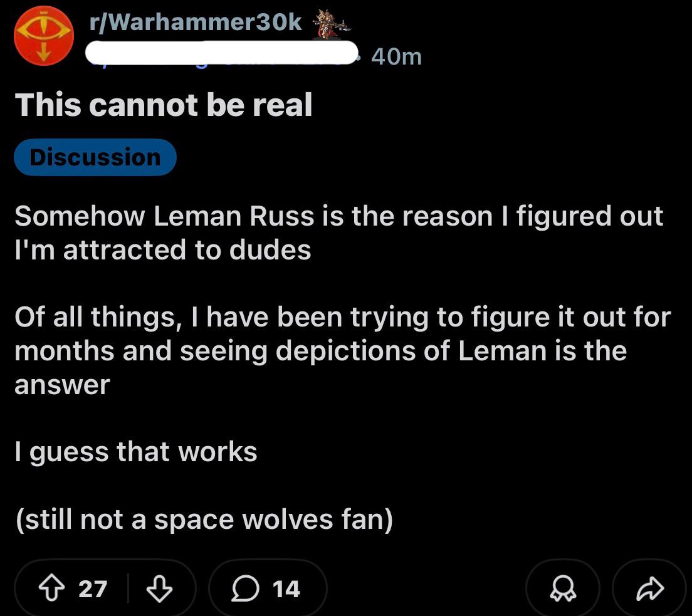This screenshot has width=692, height=616.
Task: Click the 40m post timestamp
Action: [x=396, y=57]
